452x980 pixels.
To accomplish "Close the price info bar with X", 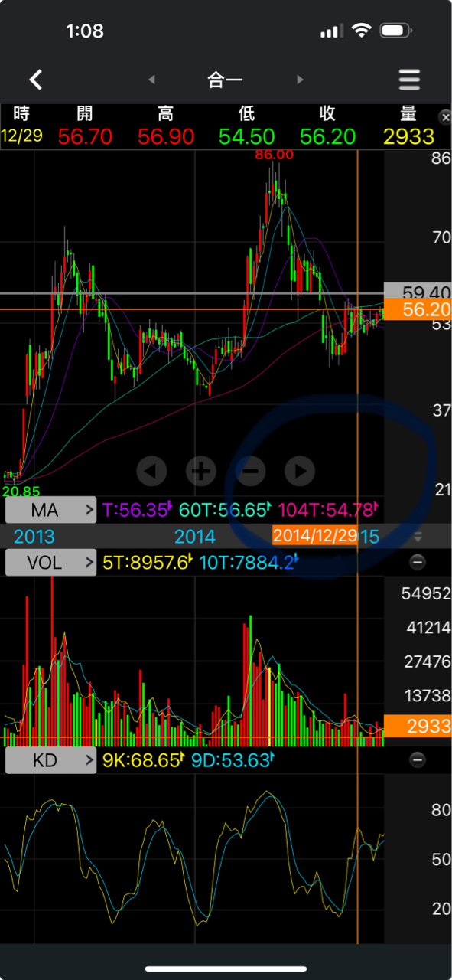I will (445, 116).
